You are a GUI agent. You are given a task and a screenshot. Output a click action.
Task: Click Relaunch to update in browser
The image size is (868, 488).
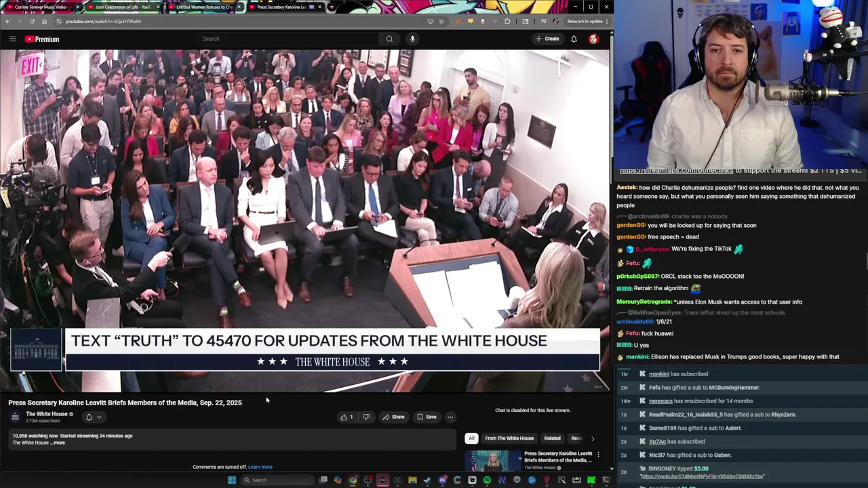tap(585, 21)
